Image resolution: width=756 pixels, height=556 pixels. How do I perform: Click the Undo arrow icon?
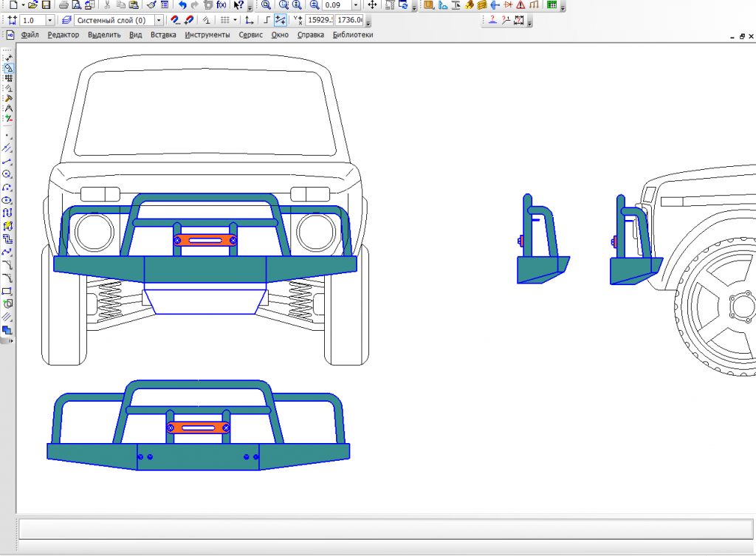click(182, 5)
